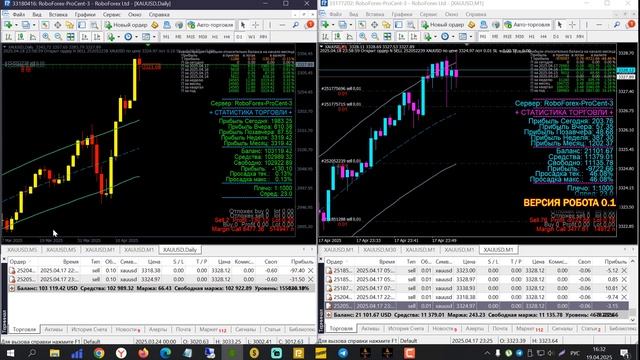This screenshot has height=360, width=640.
Task: Open Новости tab in left terminal
Action: [x=127, y=329]
